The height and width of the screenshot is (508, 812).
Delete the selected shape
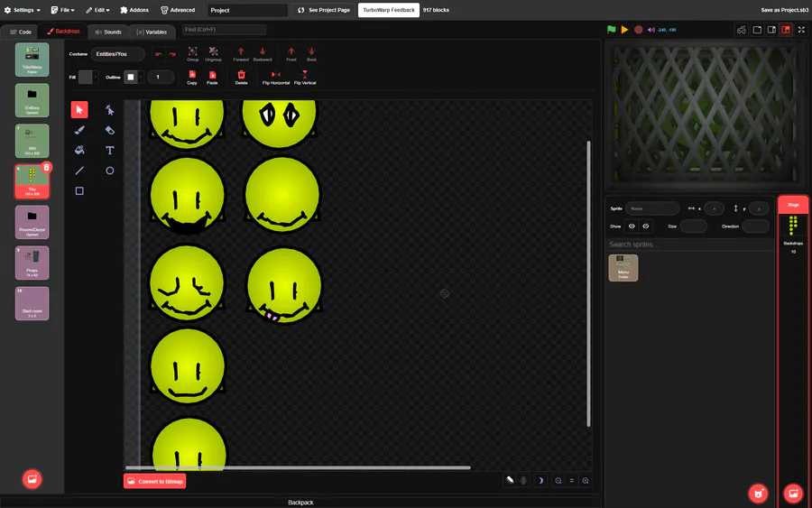(x=241, y=78)
